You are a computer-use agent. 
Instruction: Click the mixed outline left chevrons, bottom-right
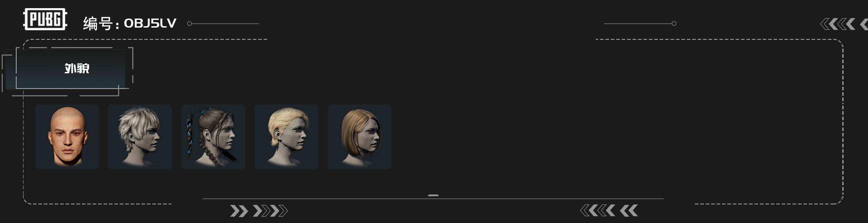coord(598,210)
